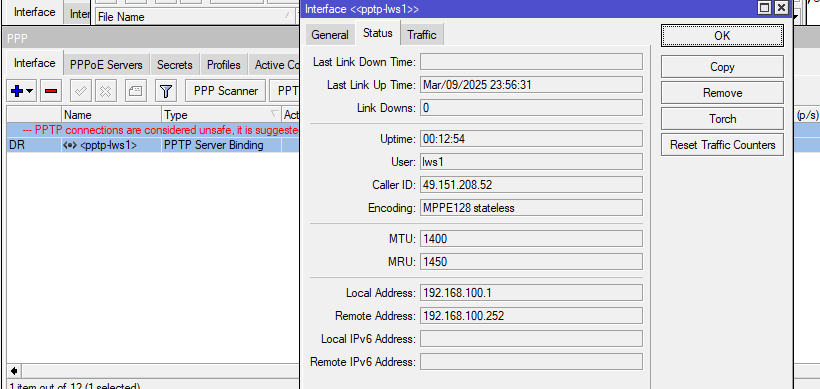
Task: Click the User field showing lws1
Action: [x=531, y=162]
